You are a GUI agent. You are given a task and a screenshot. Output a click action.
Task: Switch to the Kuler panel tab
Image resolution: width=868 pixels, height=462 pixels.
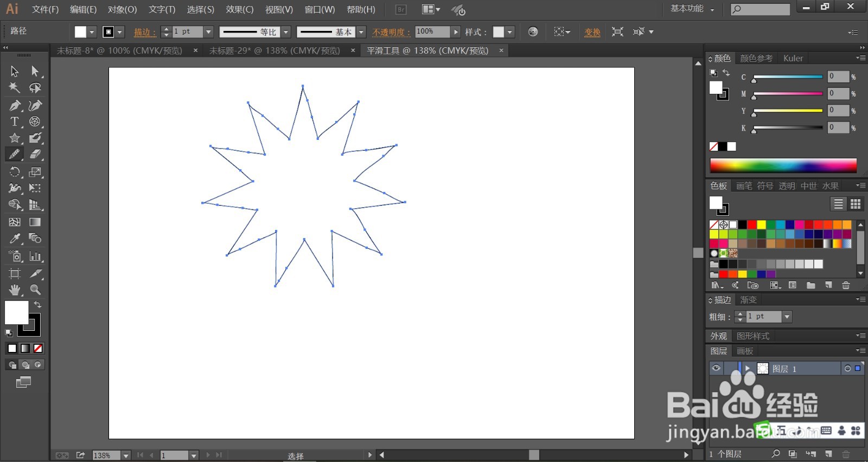793,58
